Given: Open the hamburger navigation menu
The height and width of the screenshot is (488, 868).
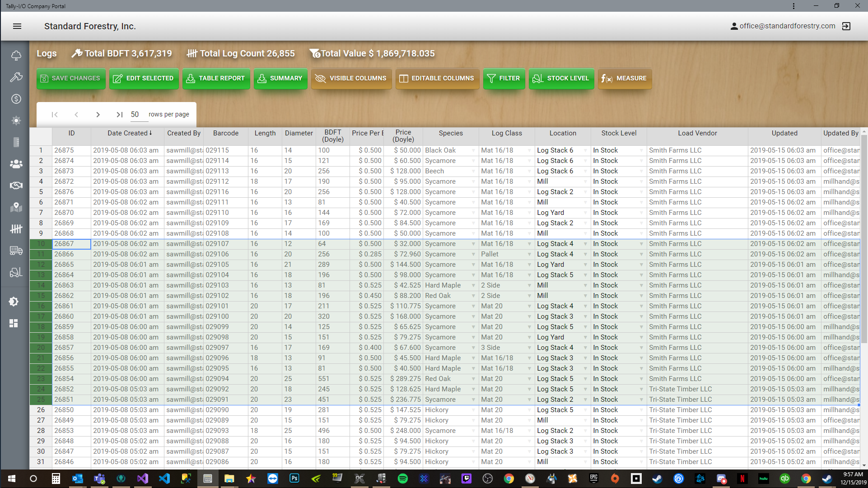Looking at the screenshot, I should [x=17, y=26].
